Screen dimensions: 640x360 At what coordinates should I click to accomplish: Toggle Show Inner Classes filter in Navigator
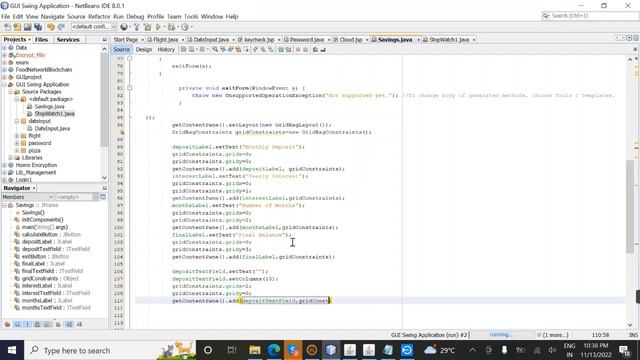click(48, 324)
